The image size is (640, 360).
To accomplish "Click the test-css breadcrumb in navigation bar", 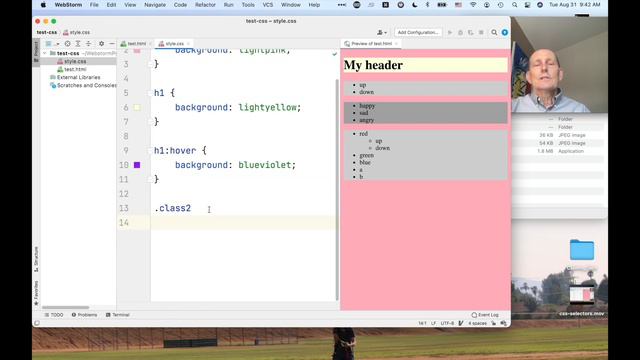I will [47, 32].
